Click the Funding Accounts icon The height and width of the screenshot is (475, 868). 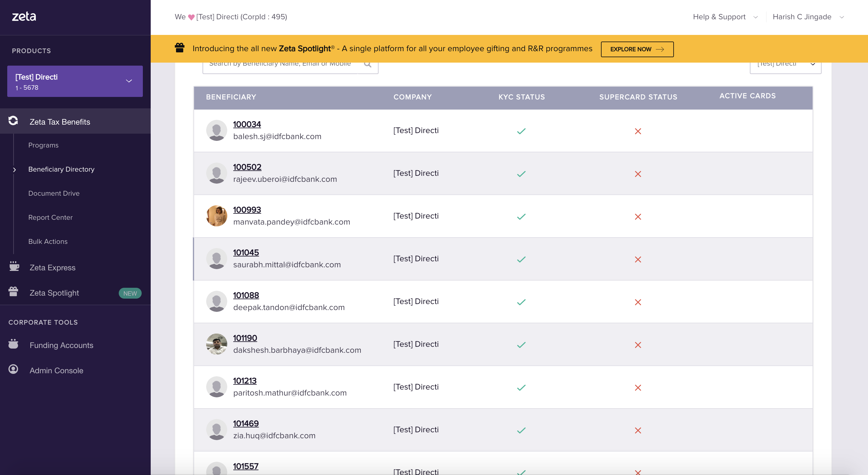[13, 344]
